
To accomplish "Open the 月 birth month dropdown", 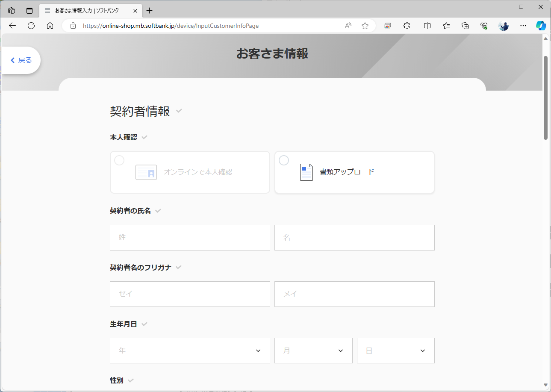I will pos(313,351).
